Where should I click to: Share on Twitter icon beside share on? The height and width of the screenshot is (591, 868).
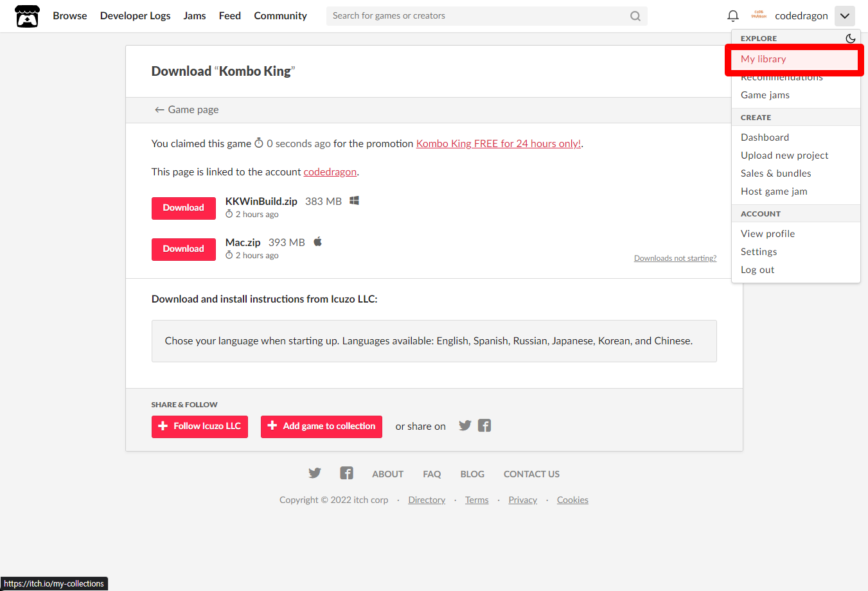coord(465,425)
